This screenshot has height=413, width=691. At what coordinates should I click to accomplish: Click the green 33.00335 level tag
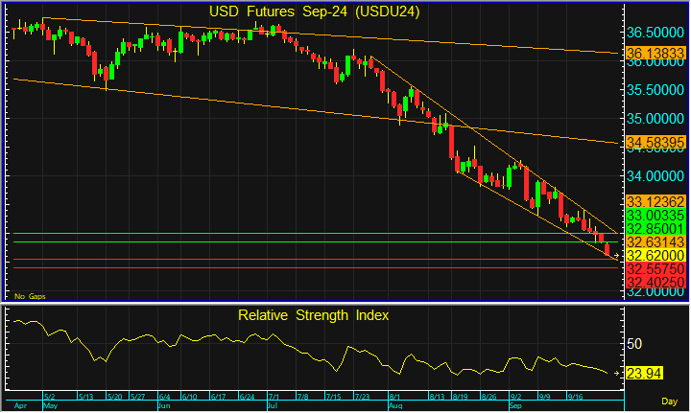pos(654,214)
